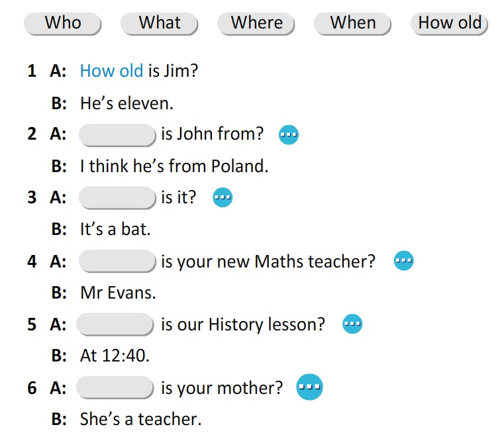Click the blank in the Maths teacher question
This screenshot has width=504, height=439.
point(117,261)
